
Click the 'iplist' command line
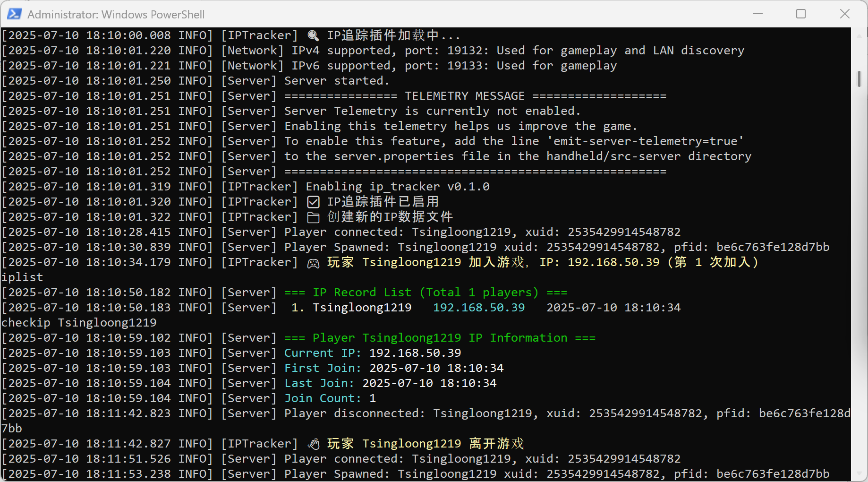tap(22, 277)
